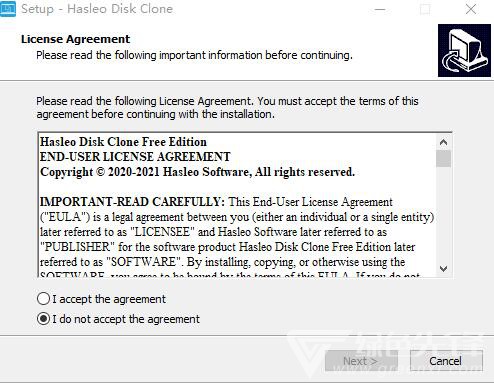Screen dimensions: 494x383
Task: Click the Next button
Action: 361,361
